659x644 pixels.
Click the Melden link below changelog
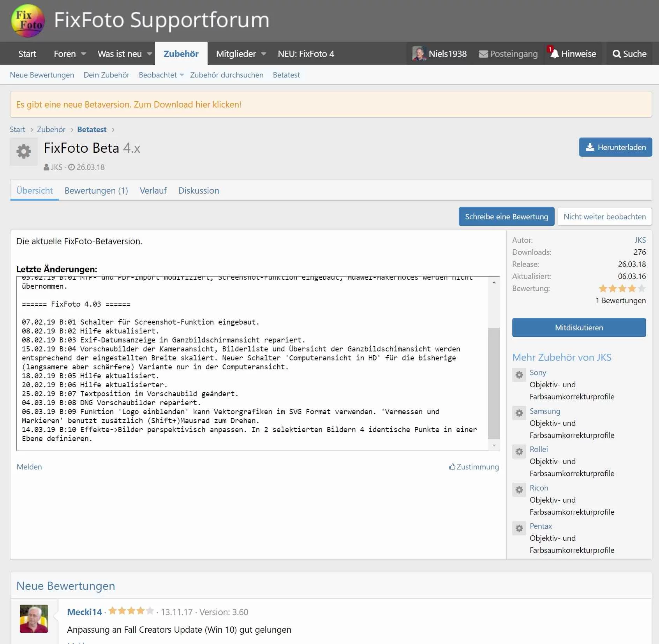pyautogui.click(x=29, y=467)
